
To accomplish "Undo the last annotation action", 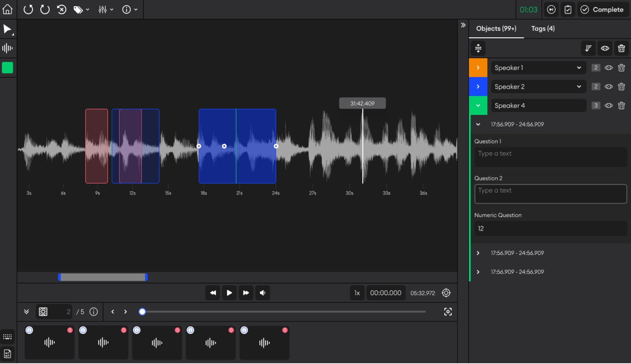I will 28,10.
